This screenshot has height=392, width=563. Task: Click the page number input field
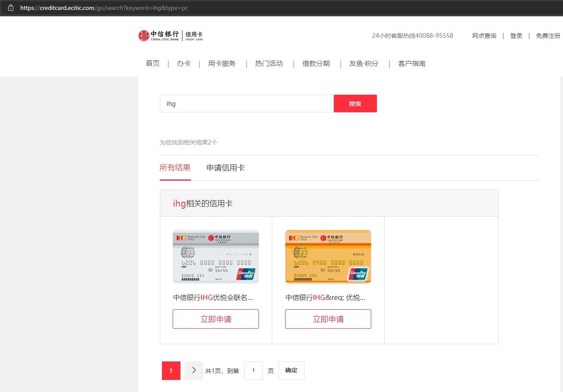[253, 371]
